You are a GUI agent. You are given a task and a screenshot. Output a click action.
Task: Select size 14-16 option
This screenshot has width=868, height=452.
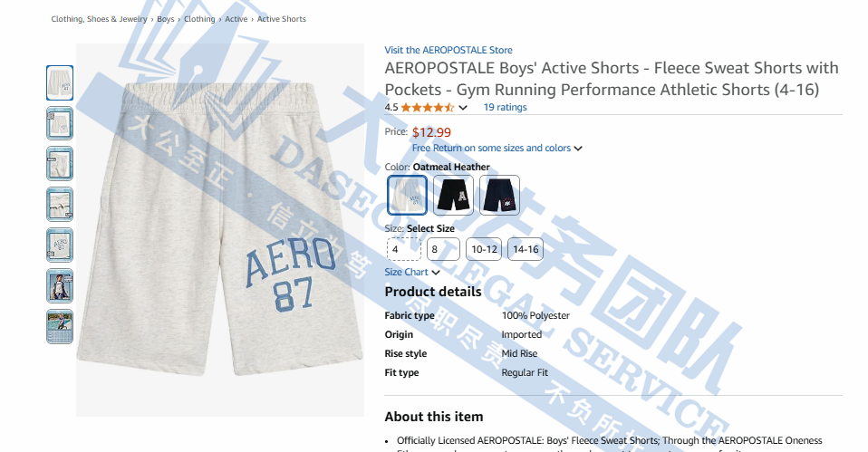point(526,249)
